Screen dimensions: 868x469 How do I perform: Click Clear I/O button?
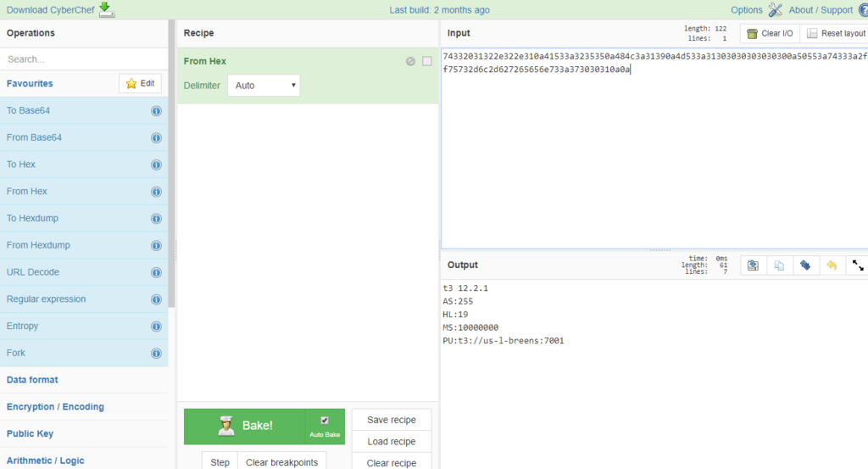[x=770, y=33]
